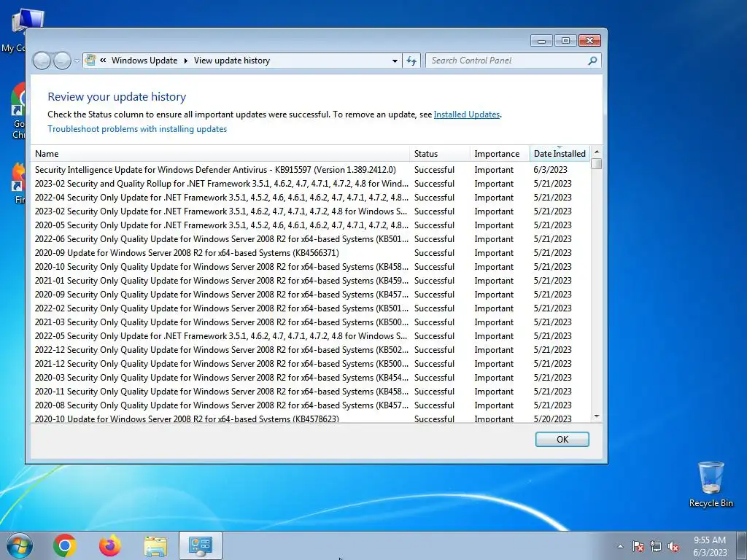747x560 pixels.
Task: Click the Action Center flag tray icon
Action: click(x=638, y=546)
